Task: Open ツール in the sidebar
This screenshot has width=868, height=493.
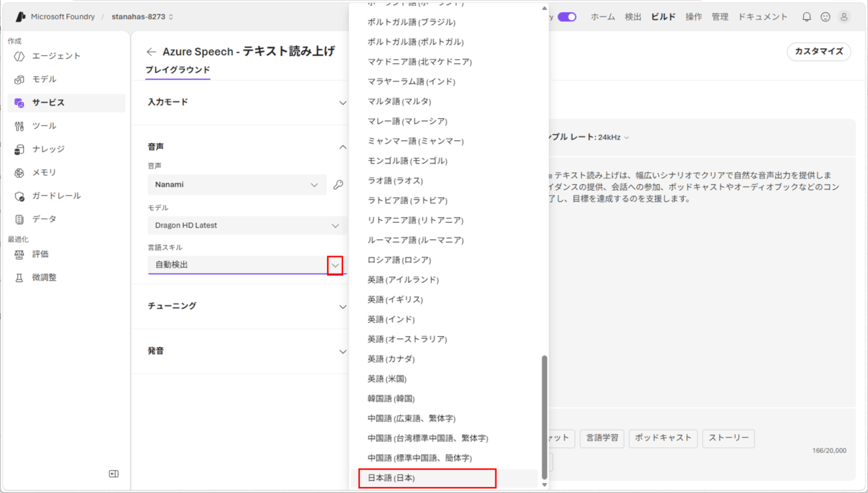Action: (x=67, y=126)
